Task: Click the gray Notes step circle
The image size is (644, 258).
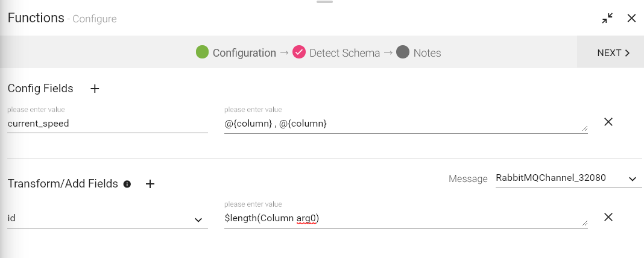Action: point(403,52)
